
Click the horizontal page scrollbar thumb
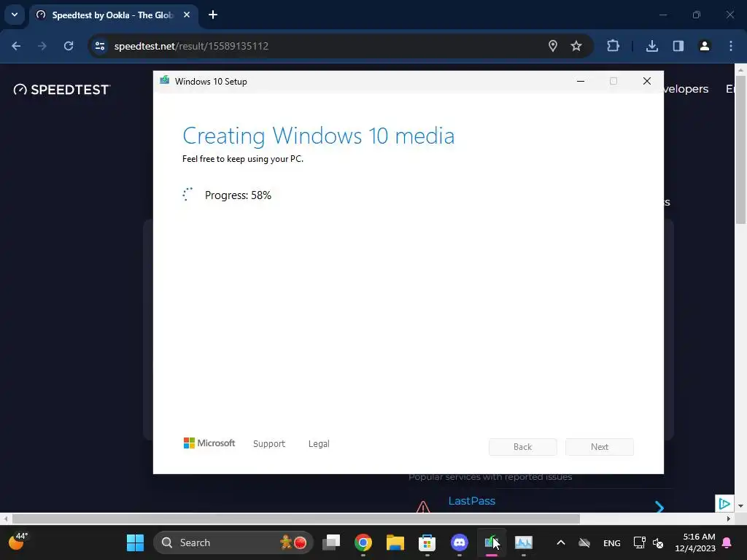[x=296, y=518]
